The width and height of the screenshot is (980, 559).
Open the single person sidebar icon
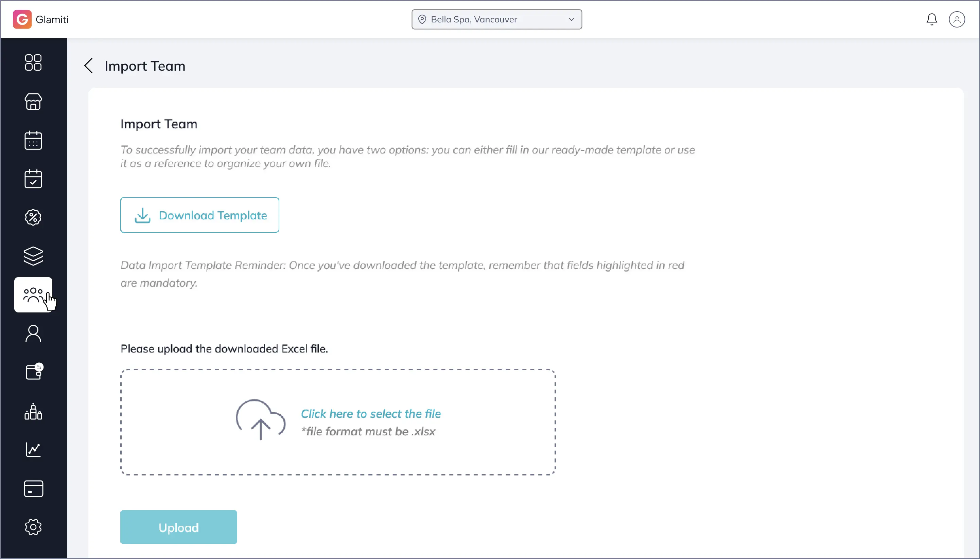pos(33,333)
